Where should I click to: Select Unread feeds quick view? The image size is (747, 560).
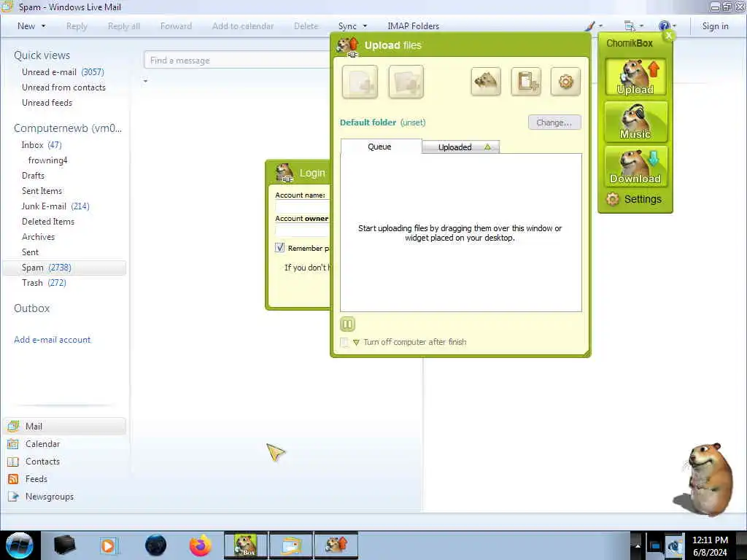point(47,102)
